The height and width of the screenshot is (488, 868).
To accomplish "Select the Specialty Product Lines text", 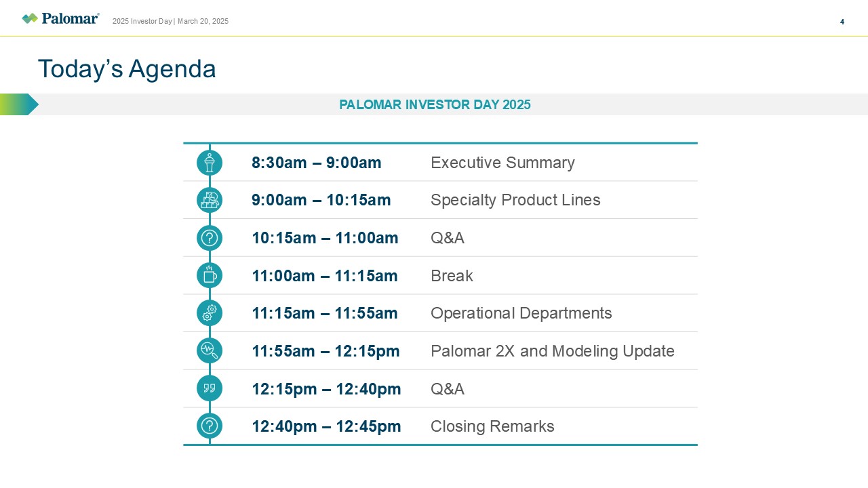I will coord(515,200).
